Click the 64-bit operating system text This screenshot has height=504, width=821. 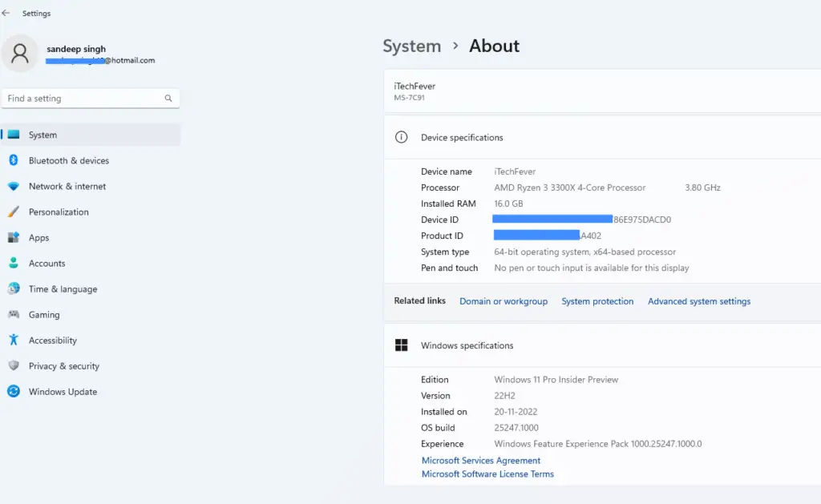(584, 252)
